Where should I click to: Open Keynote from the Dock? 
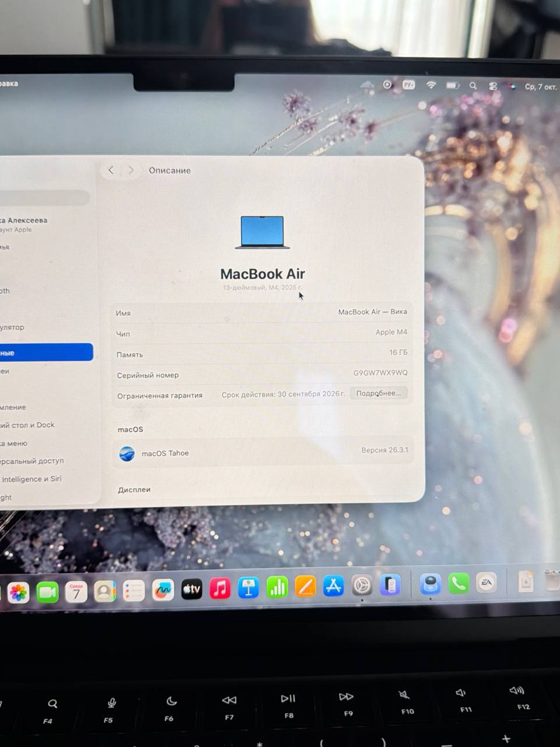pos(249,588)
